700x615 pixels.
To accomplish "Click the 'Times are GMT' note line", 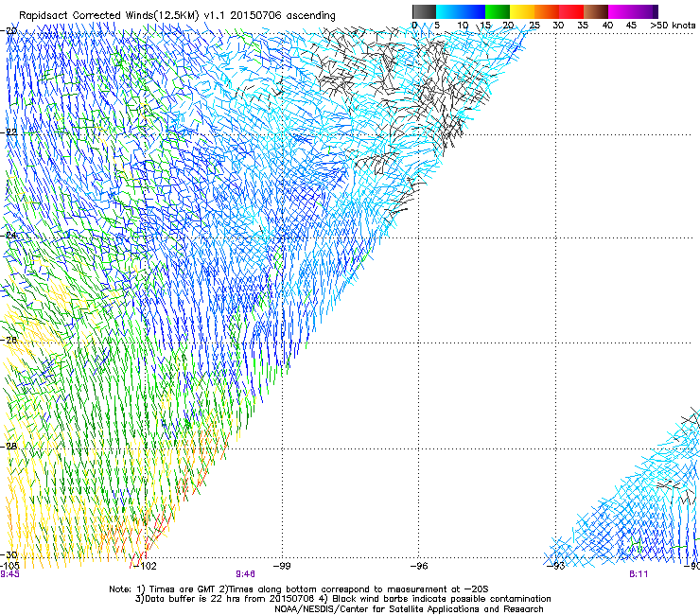I will (299, 589).
